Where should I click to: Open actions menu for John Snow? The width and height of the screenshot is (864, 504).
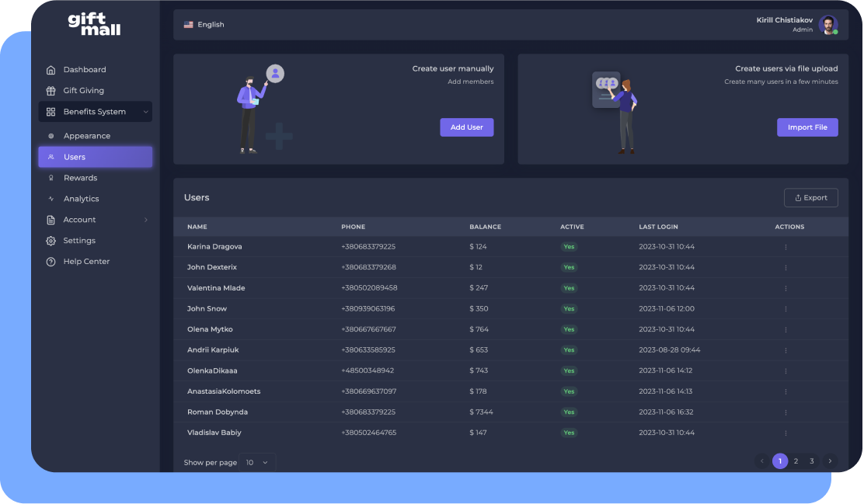tap(786, 309)
